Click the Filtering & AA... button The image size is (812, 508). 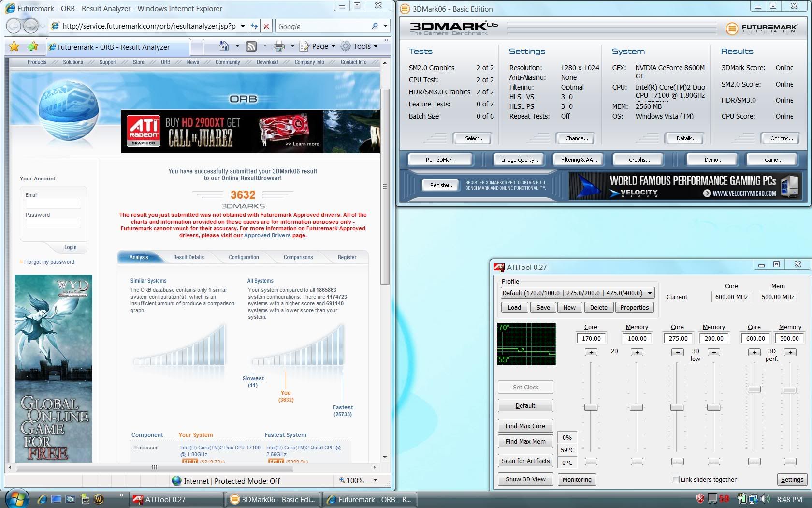[x=579, y=160]
